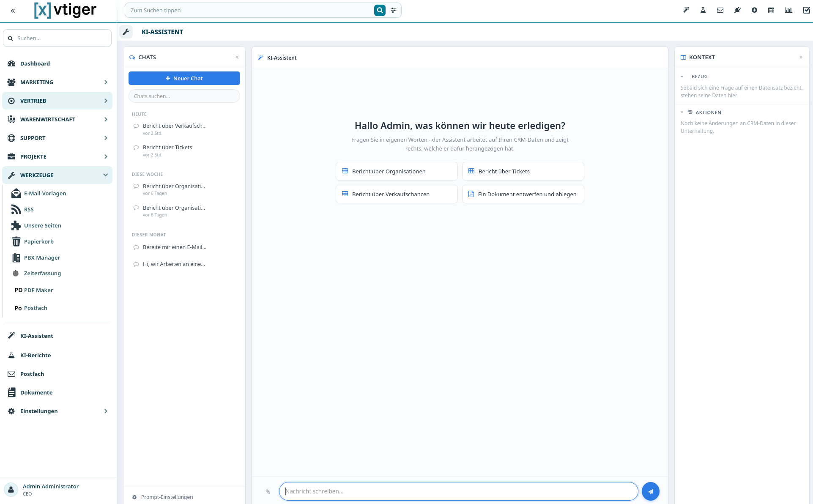Click the puzzle icon for Unsere Seiten
813x504 pixels.
(x=16, y=225)
